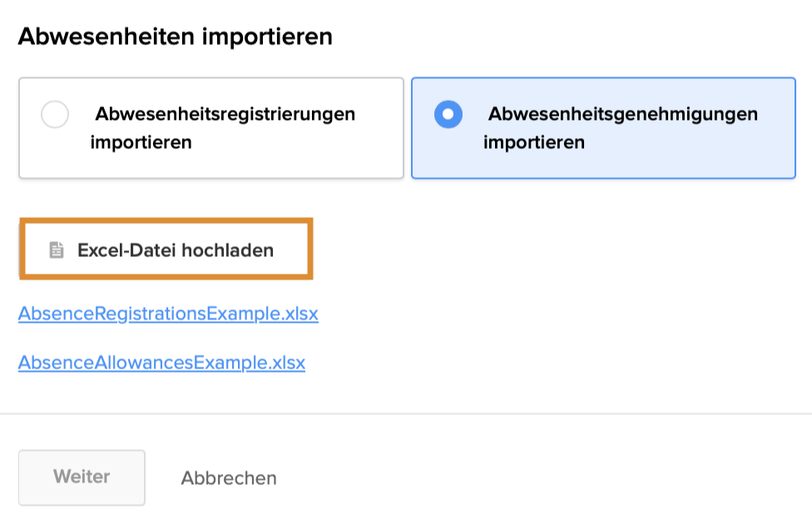Image resolution: width=812 pixels, height=524 pixels.
Task: Download the AbsenceRegistrationsExample.xlsx file
Action: 168,314
